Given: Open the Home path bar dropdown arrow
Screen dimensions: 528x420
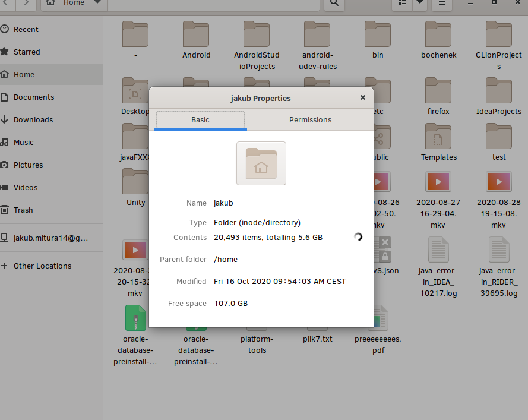Looking at the screenshot, I should 97,3.
